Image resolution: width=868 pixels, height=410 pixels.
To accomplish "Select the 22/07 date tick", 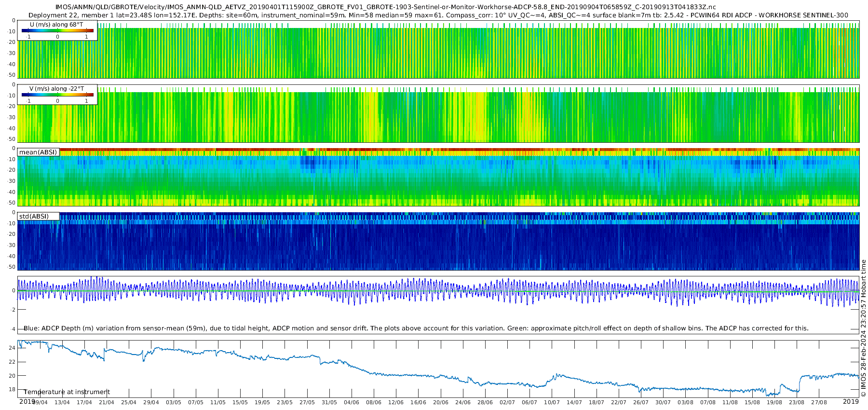I will (619, 402).
